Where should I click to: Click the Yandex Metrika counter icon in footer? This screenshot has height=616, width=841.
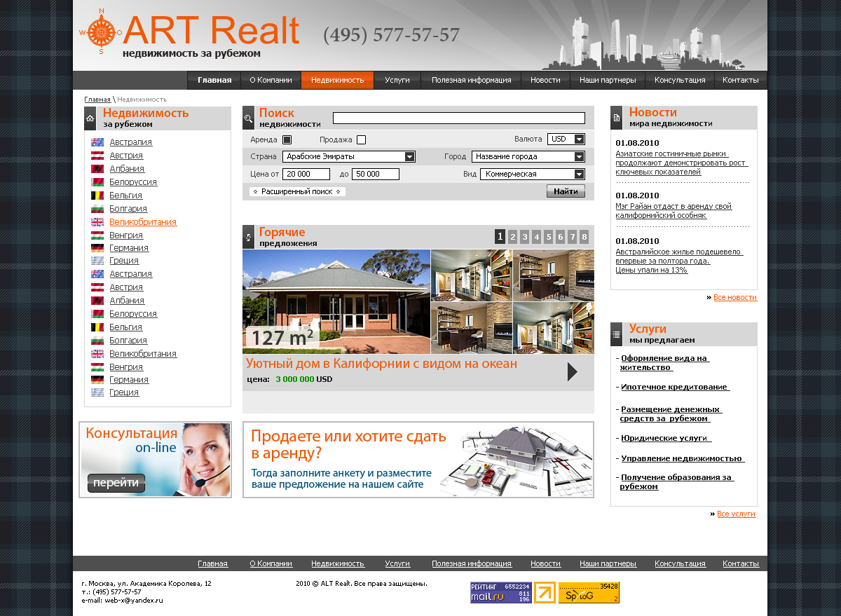pos(545,592)
